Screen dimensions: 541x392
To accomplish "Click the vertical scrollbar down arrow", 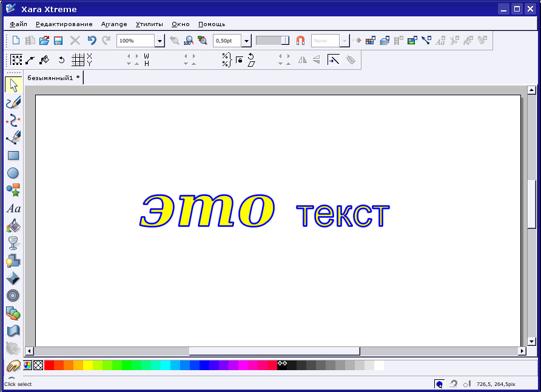I will pyautogui.click(x=532, y=342).
